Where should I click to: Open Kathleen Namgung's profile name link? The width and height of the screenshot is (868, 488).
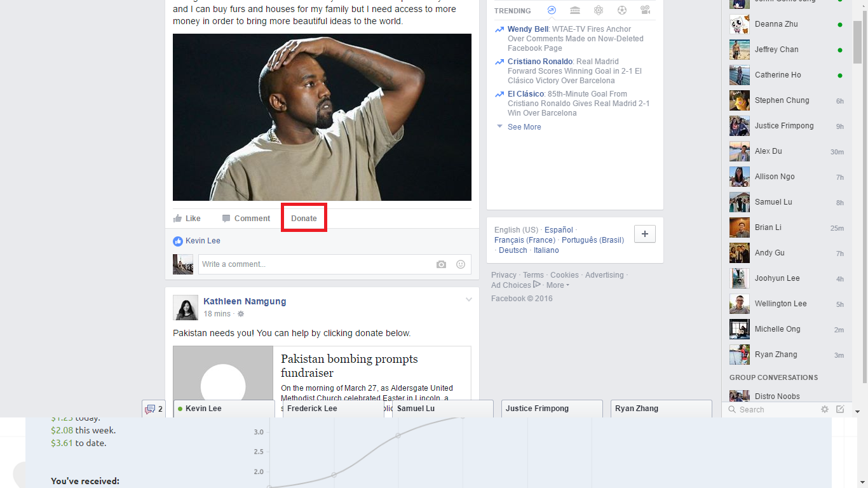[x=245, y=301]
